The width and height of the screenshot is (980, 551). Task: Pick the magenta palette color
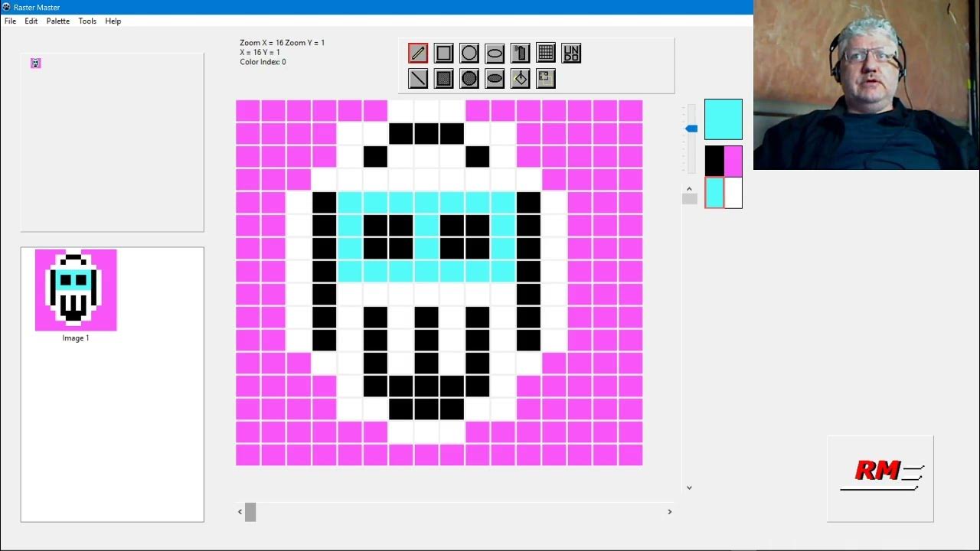[733, 161]
